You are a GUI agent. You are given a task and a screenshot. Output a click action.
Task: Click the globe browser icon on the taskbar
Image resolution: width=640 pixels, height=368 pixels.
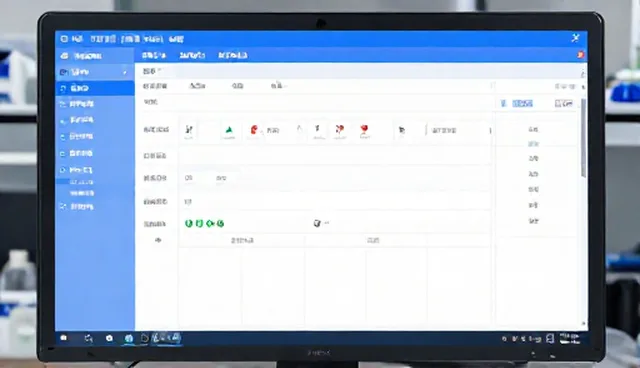[x=129, y=338]
